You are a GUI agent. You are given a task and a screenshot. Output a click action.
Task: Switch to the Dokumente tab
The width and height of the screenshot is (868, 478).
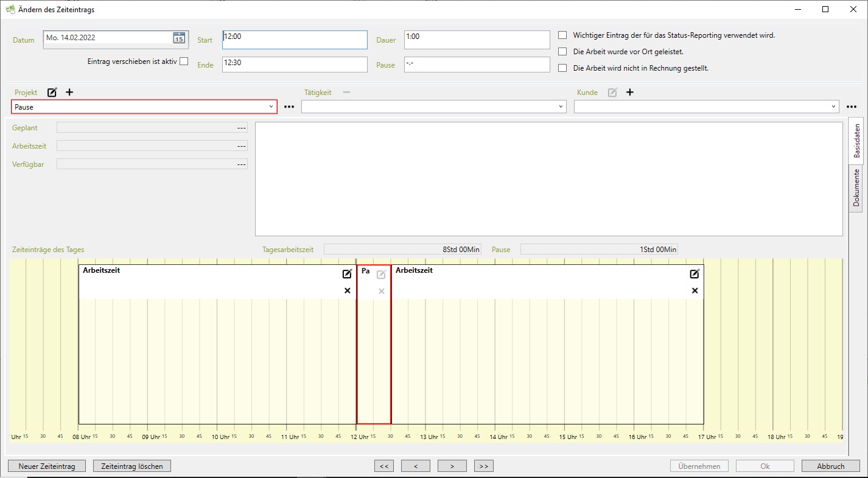[x=856, y=188]
